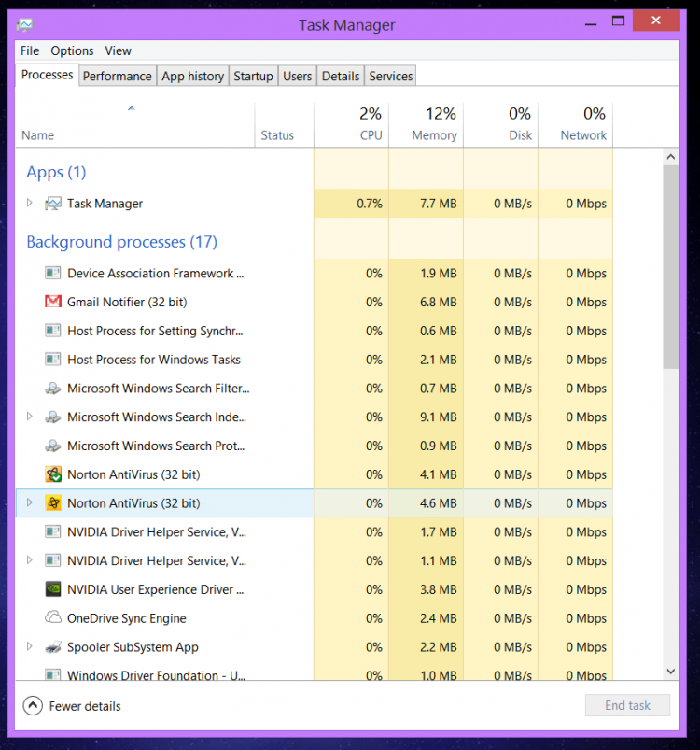
Task: Click the 0.7% CPU value
Action: coord(370,204)
